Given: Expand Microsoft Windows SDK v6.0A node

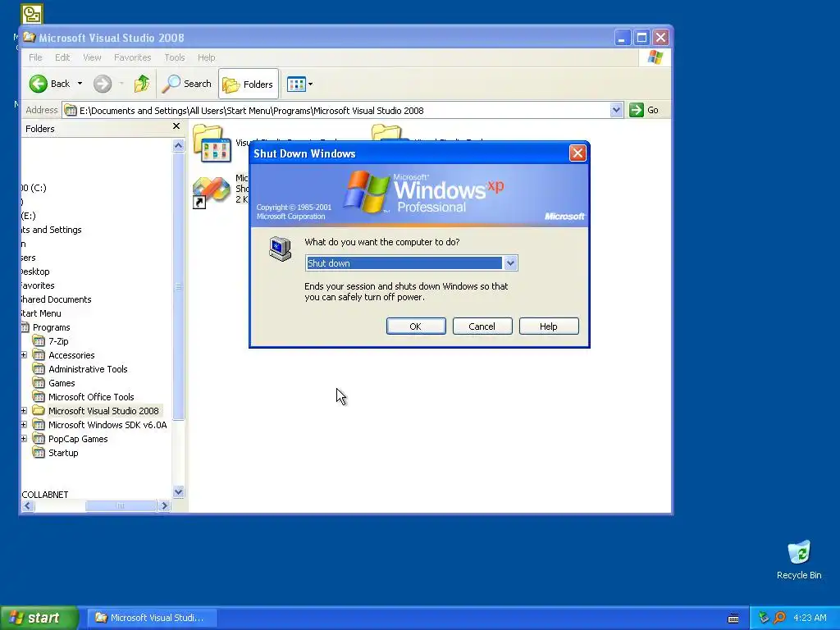Looking at the screenshot, I should click(x=24, y=425).
